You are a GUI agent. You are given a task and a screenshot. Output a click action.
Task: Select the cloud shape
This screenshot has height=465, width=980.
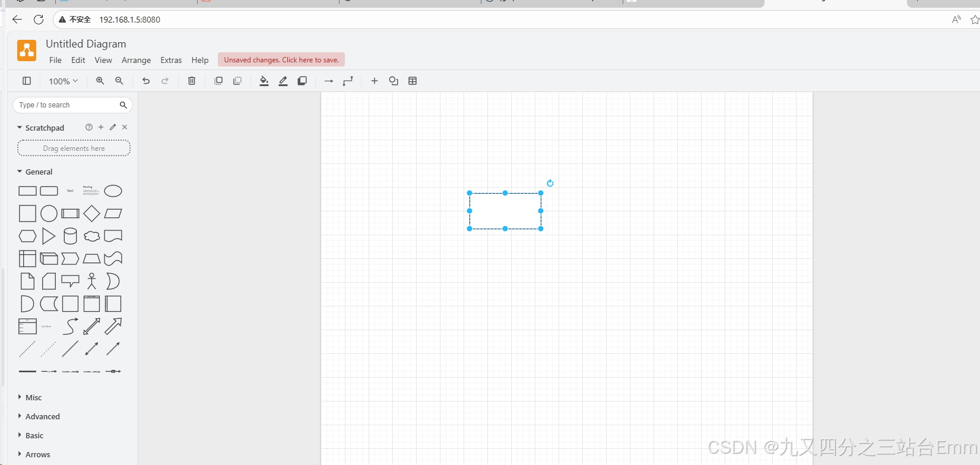91,236
